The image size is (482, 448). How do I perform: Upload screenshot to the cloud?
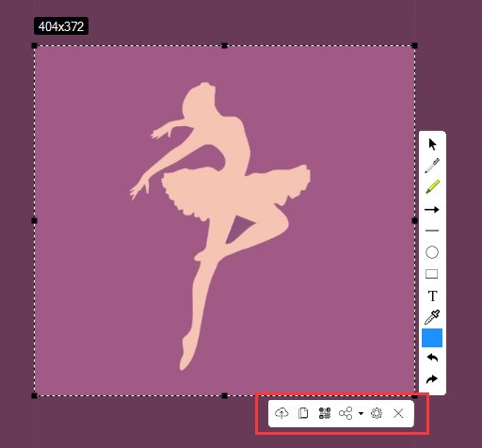point(281,413)
